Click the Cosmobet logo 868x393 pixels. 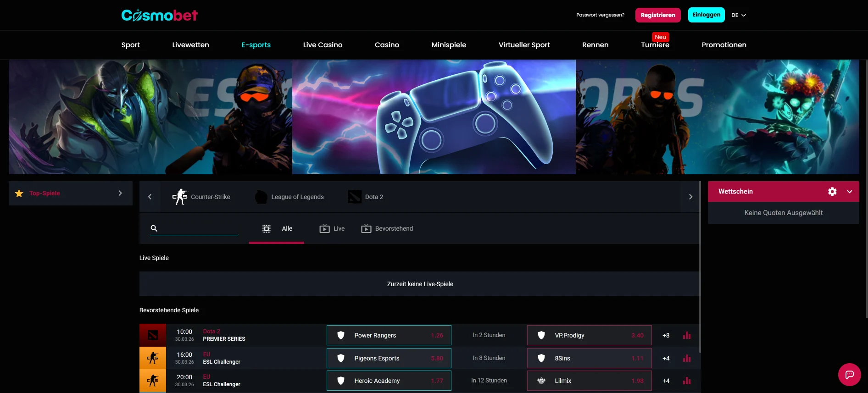(159, 15)
